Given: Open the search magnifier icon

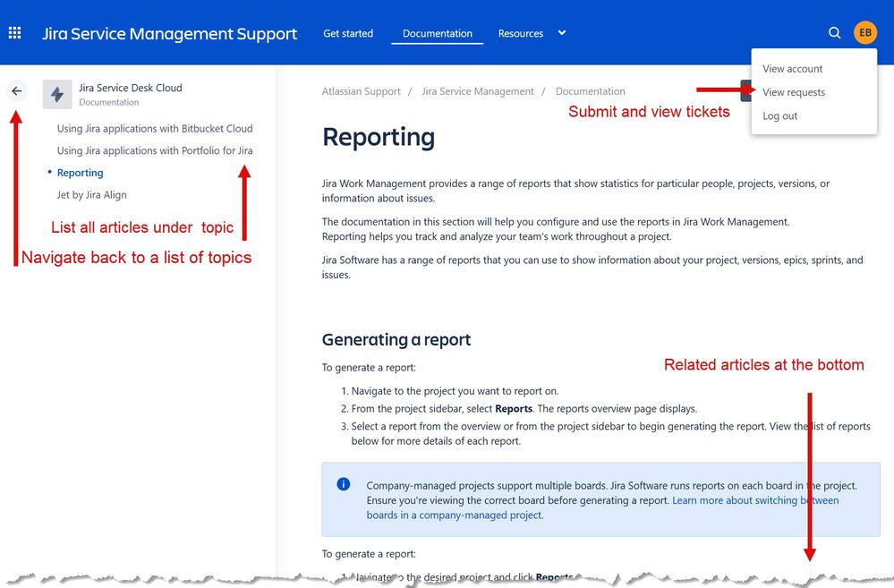Looking at the screenshot, I should click(x=834, y=33).
